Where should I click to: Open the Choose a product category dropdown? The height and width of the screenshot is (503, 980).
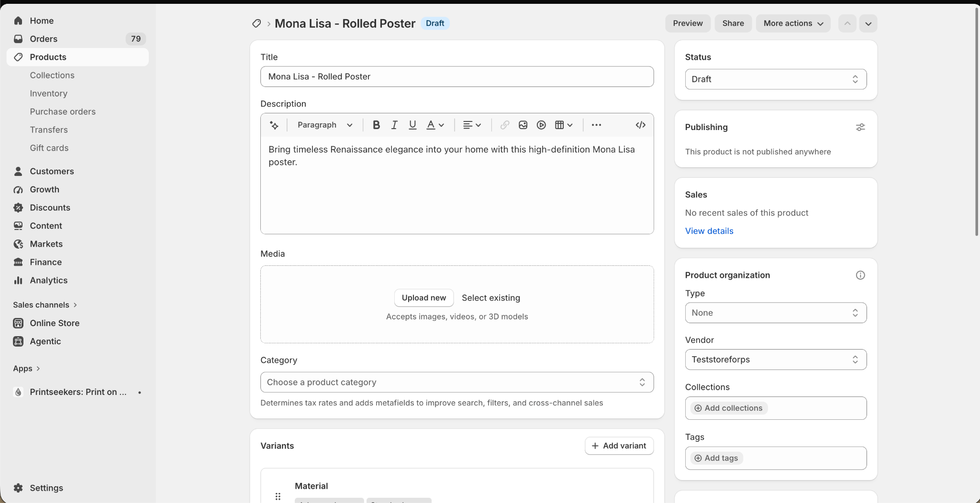[457, 382]
